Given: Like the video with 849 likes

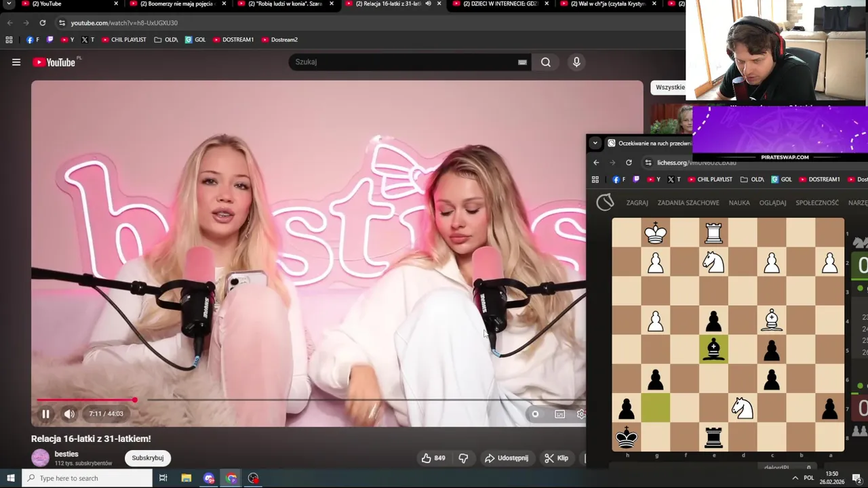Looking at the screenshot, I should (x=433, y=458).
